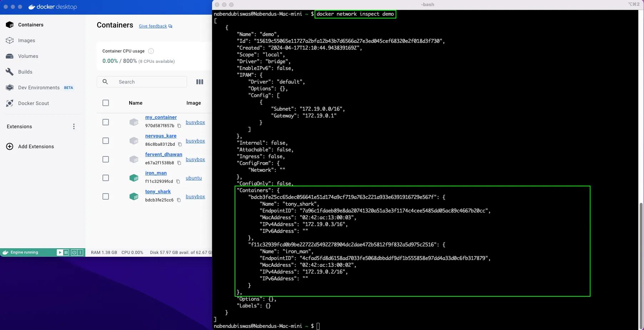Click the engine resume play button
644x330 pixels.
click(x=60, y=252)
